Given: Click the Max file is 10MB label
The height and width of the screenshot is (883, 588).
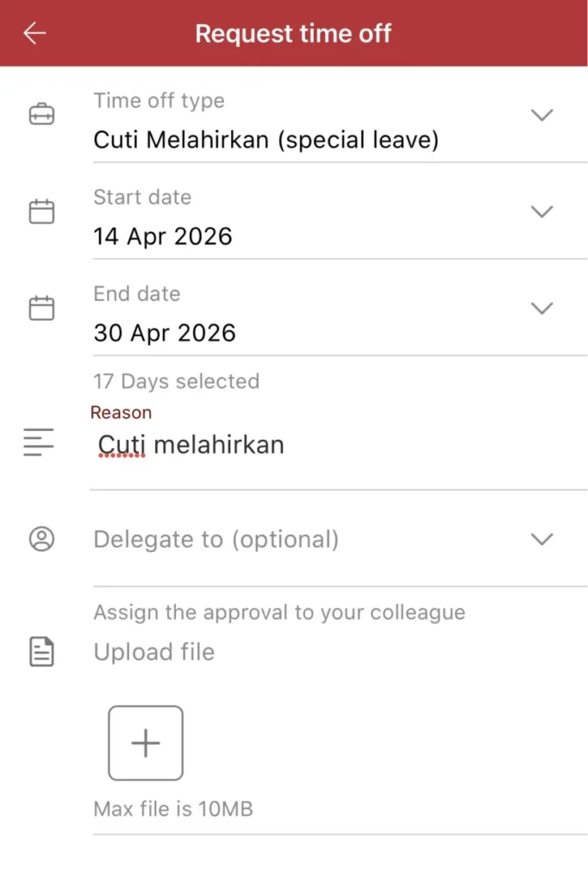Looking at the screenshot, I should point(173,809).
